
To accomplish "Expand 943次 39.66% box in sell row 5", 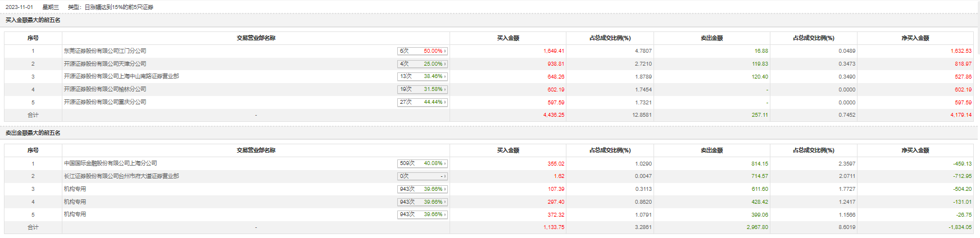I will click(423, 214).
